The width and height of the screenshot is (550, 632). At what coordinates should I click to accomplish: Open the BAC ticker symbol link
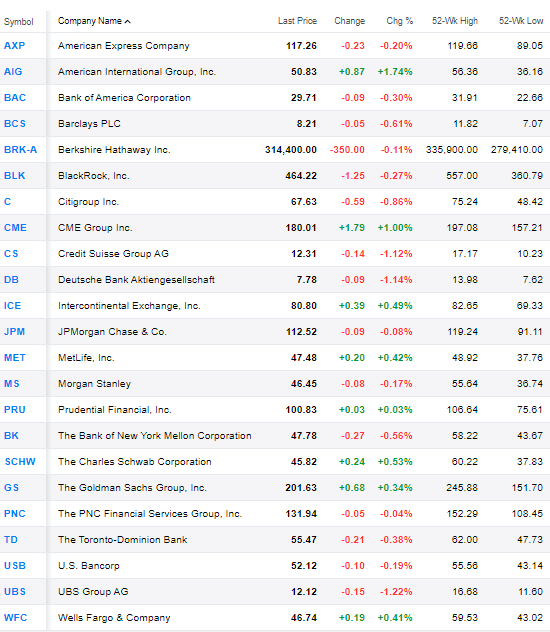(x=15, y=98)
